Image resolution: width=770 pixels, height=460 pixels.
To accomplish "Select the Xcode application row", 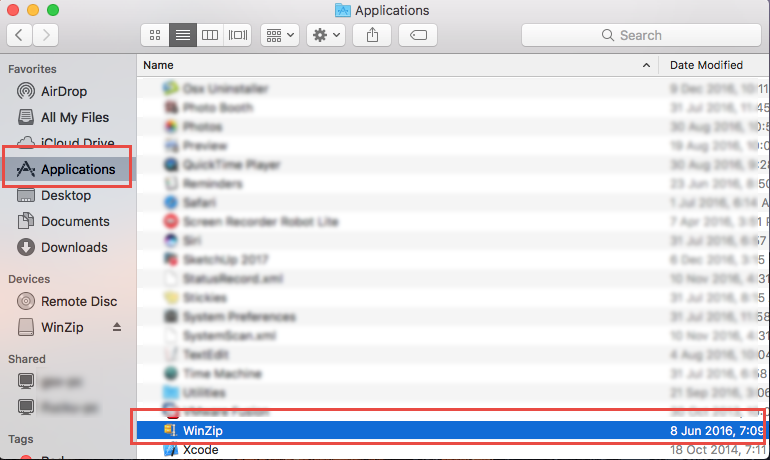I will [x=451, y=450].
